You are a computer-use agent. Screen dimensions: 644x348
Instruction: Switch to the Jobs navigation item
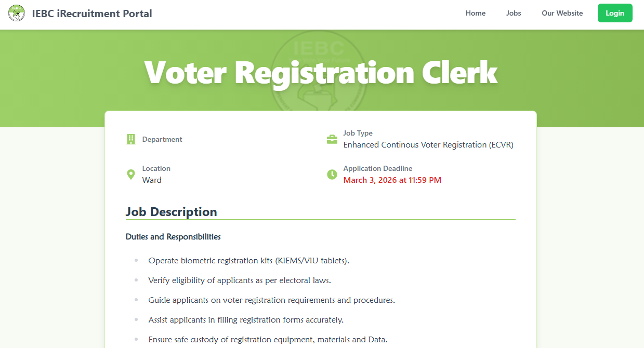click(x=514, y=13)
